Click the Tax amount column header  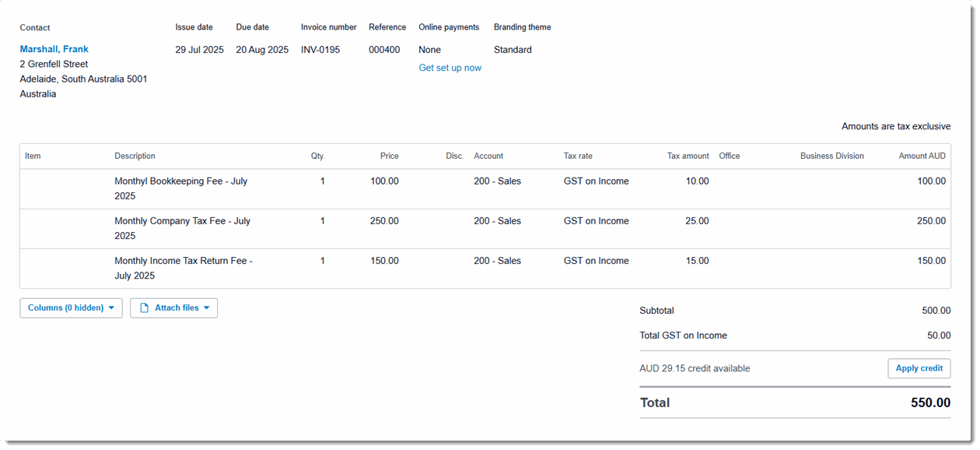688,156
